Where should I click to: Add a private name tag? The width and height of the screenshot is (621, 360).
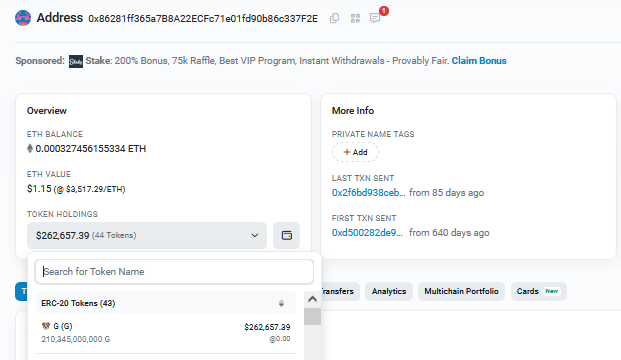tap(355, 152)
